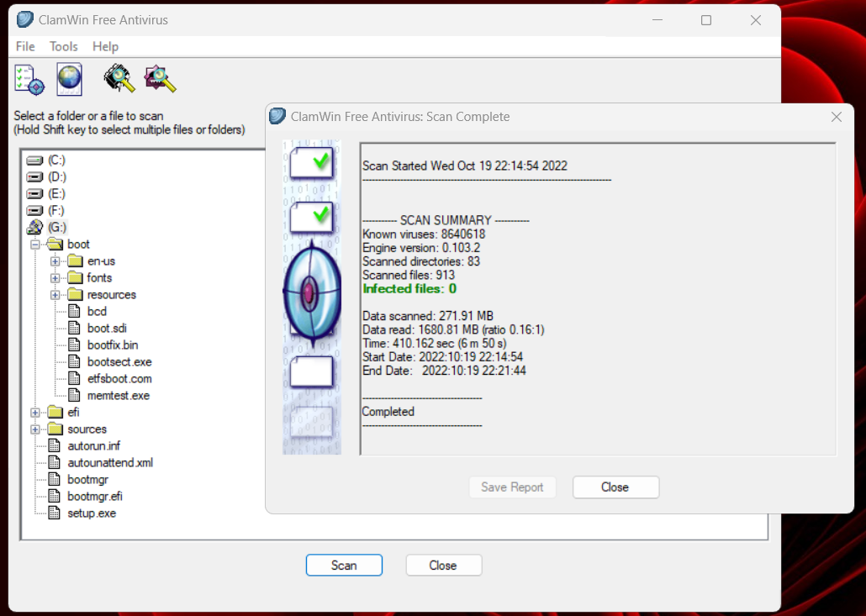Maximize the ClamWin main window

706,20
